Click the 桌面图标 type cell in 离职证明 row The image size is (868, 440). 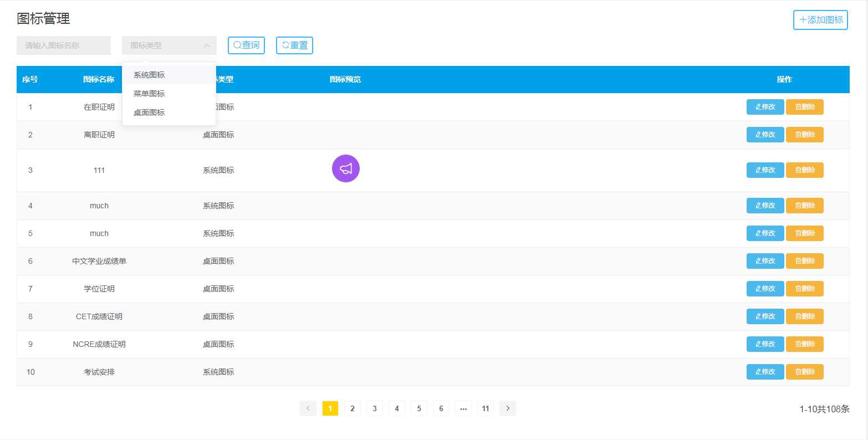(218, 135)
